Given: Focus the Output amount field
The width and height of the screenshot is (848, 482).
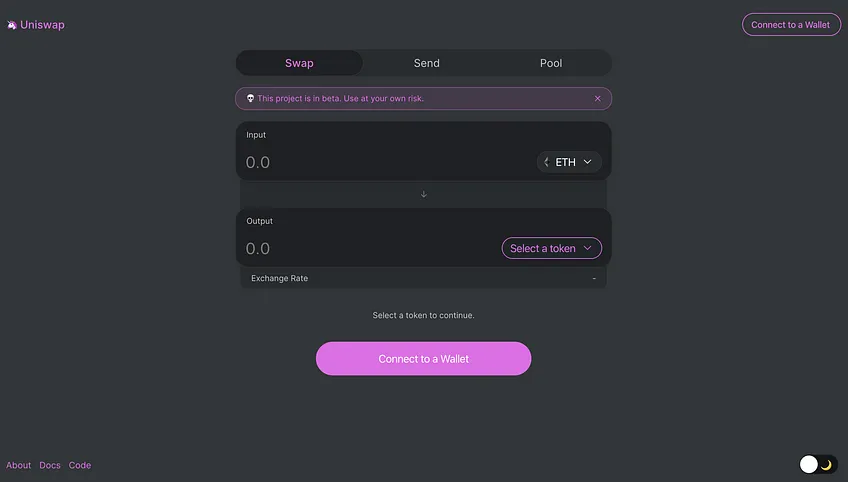Looking at the screenshot, I should tap(370, 248).
